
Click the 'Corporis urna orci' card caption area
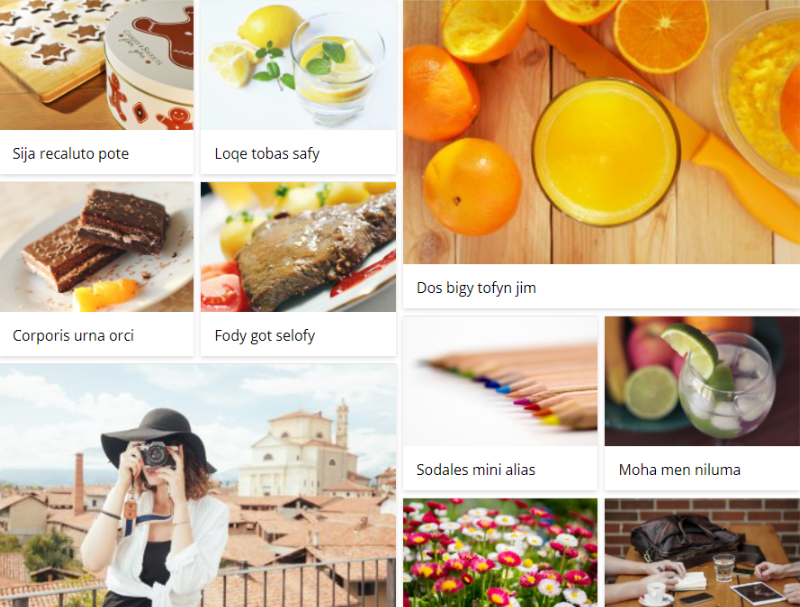point(96,334)
